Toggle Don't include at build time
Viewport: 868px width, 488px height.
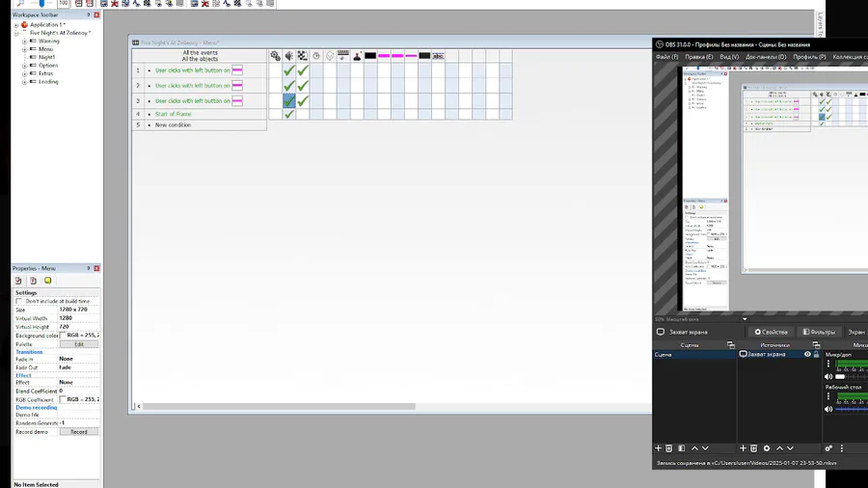(x=19, y=302)
